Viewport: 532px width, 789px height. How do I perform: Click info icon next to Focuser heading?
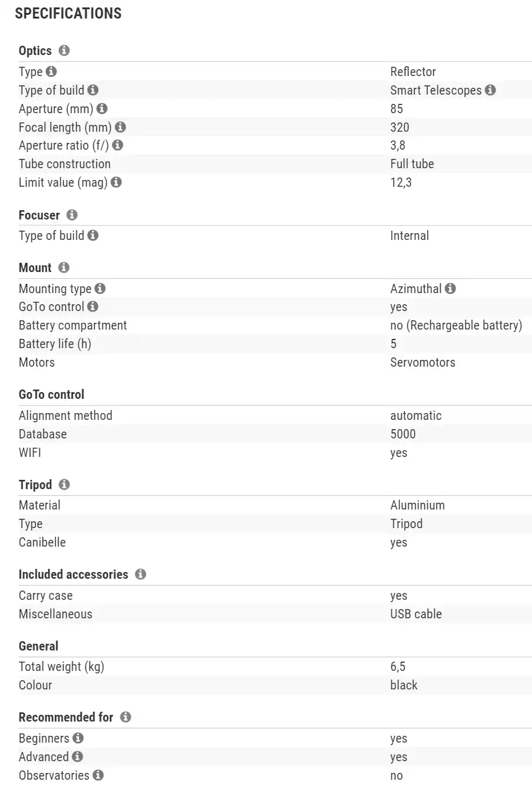point(72,215)
